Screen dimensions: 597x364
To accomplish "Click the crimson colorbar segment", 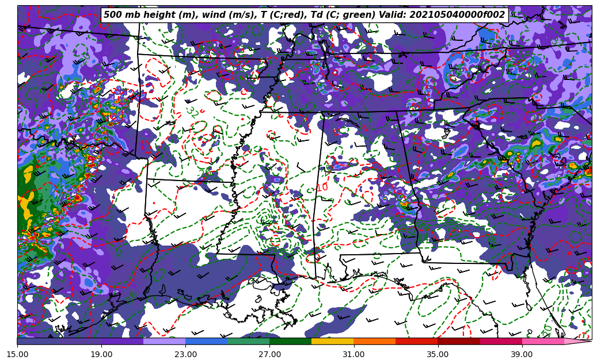I will click(x=500, y=341).
